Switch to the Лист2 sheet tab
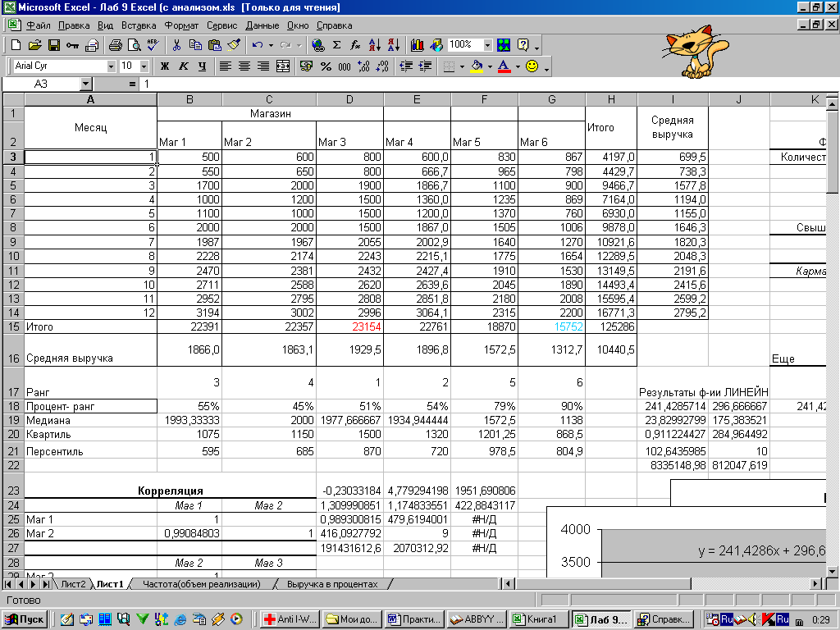Viewport: 840px width, 630px height. pyautogui.click(x=72, y=584)
